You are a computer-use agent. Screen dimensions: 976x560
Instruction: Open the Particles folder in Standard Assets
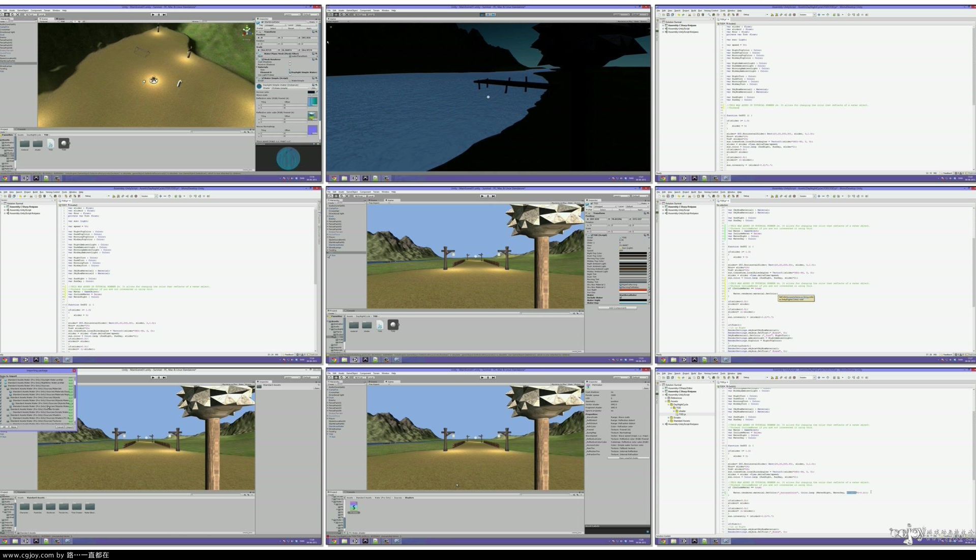coord(38,508)
